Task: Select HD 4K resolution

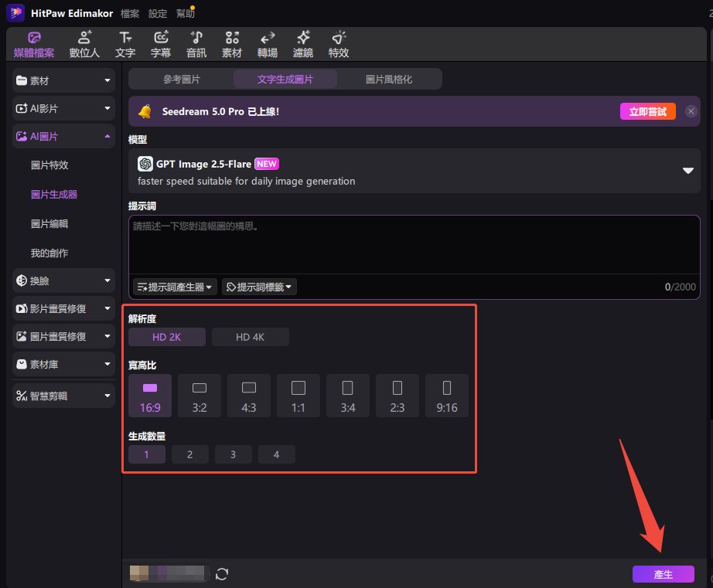Action: click(250, 337)
